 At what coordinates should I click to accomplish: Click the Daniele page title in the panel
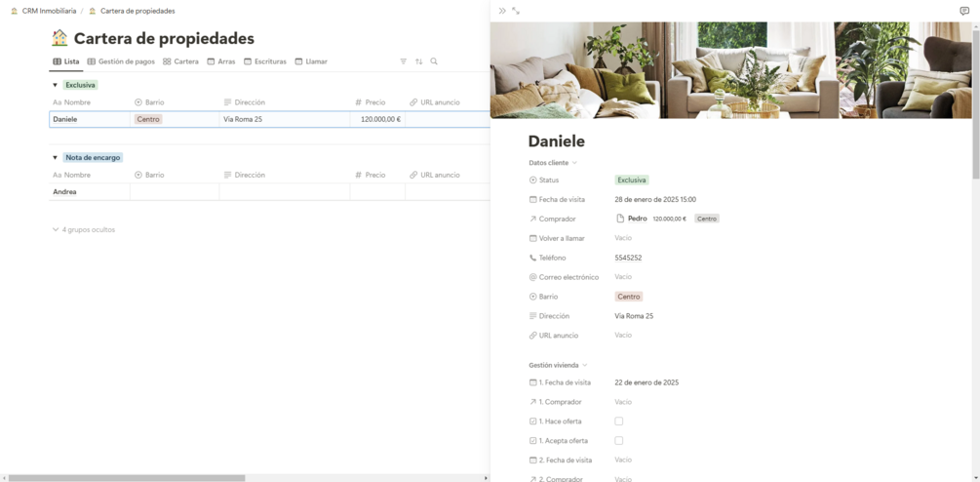556,141
